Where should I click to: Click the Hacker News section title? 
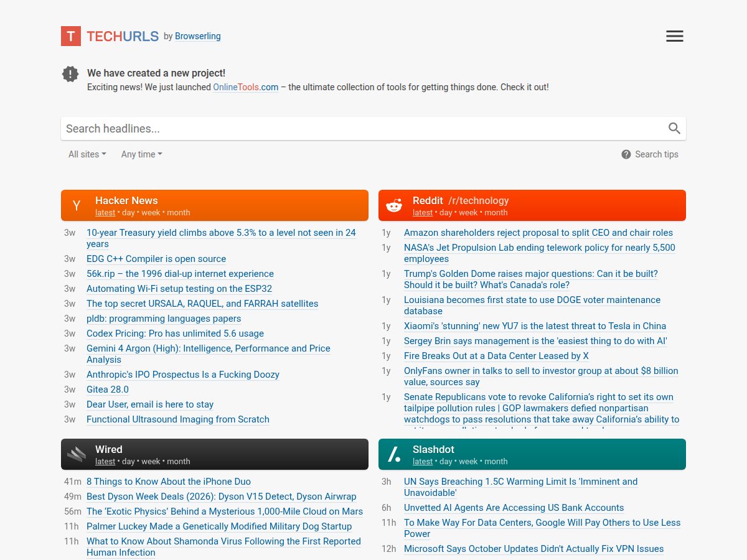point(126,200)
